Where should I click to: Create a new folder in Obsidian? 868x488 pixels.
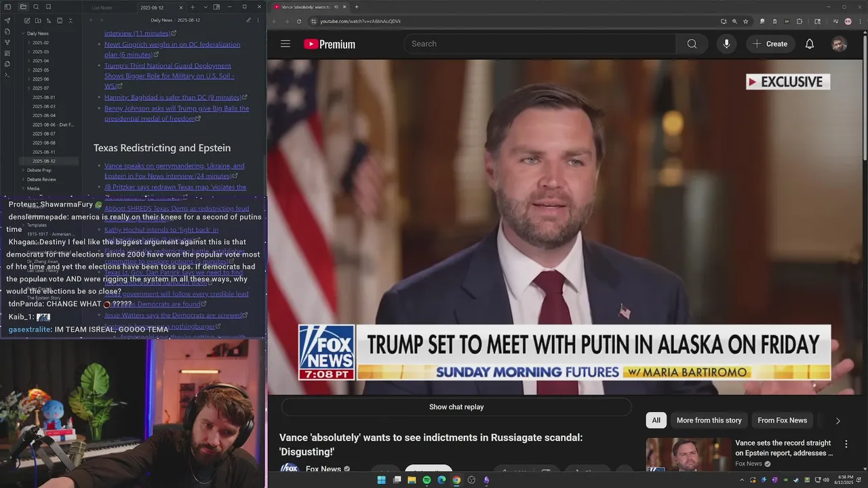click(37, 20)
